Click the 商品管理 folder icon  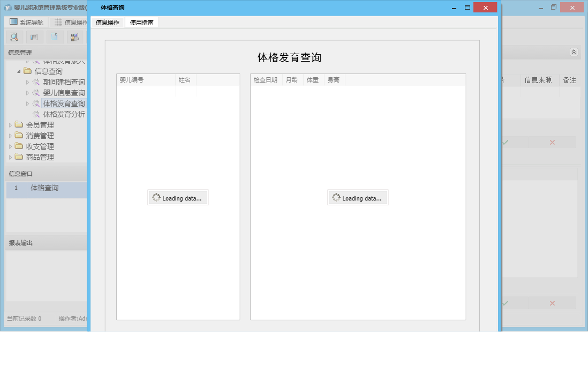point(20,157)
